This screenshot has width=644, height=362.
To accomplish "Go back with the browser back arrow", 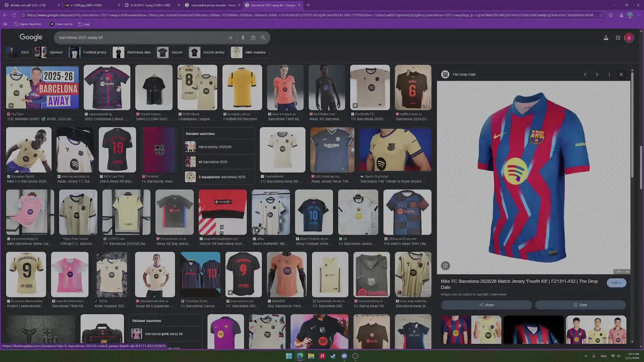I will (5, 15).
